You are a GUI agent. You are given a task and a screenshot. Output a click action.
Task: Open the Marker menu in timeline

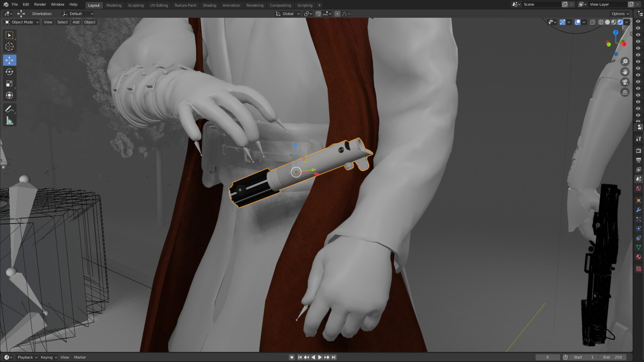pos(80,357)
